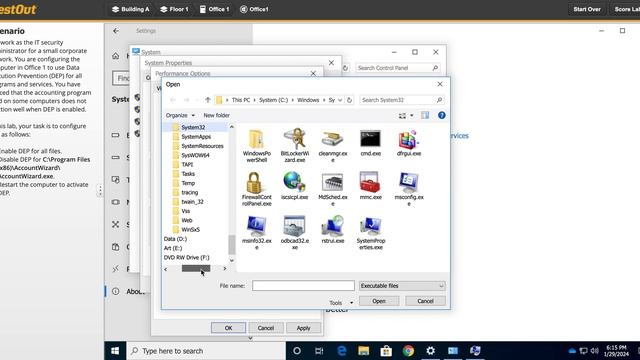The image size is (640, 360).
Task: Select SystemResources folder in tree
Action: point(202,146)
